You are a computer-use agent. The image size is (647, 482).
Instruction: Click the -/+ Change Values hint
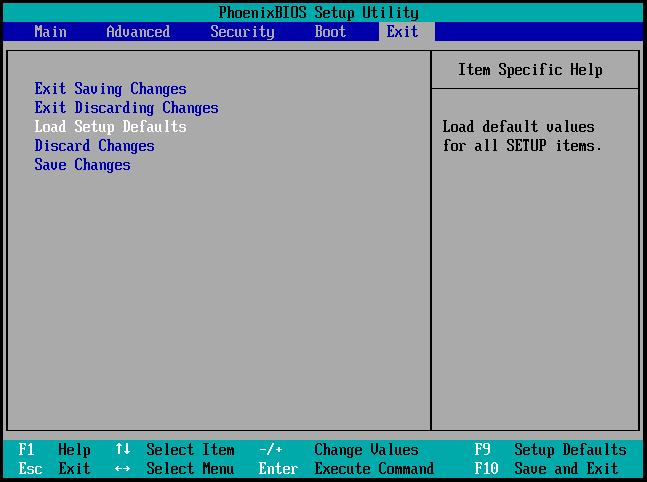click(339, 449)
